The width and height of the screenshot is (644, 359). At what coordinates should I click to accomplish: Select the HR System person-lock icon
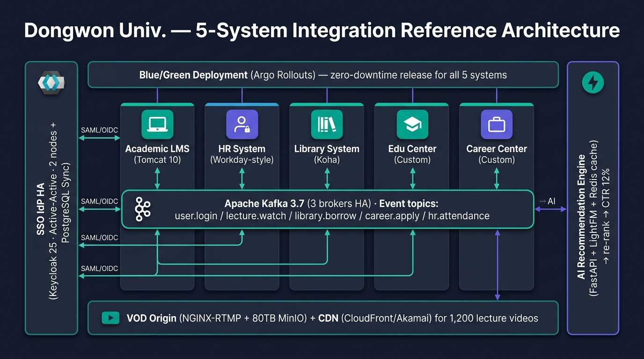coord(242,124)
